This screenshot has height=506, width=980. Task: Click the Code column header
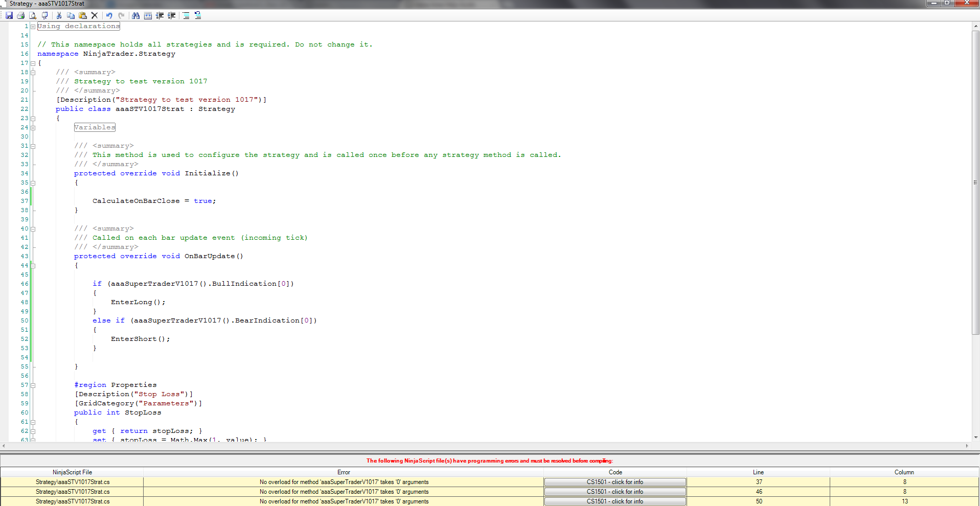point(615,472)
